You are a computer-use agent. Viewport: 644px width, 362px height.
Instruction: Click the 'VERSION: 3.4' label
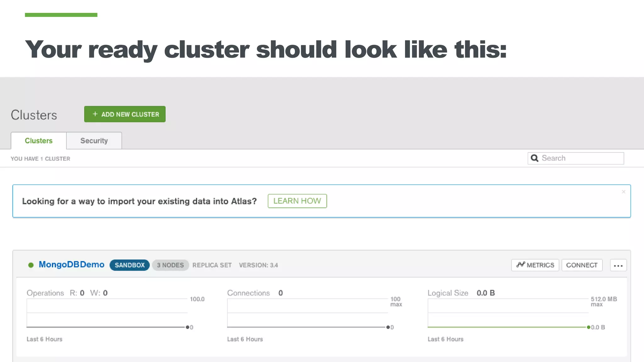[258, 265]
